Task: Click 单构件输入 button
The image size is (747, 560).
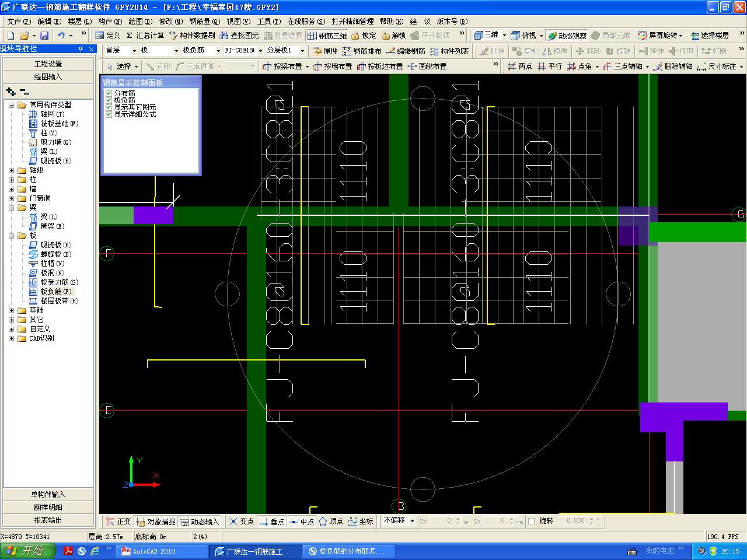Action: (x=48, y=495)
